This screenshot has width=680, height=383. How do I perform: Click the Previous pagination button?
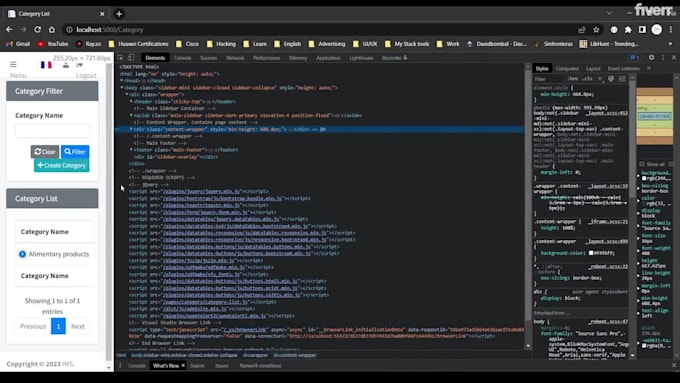click(x=33, y=326)
